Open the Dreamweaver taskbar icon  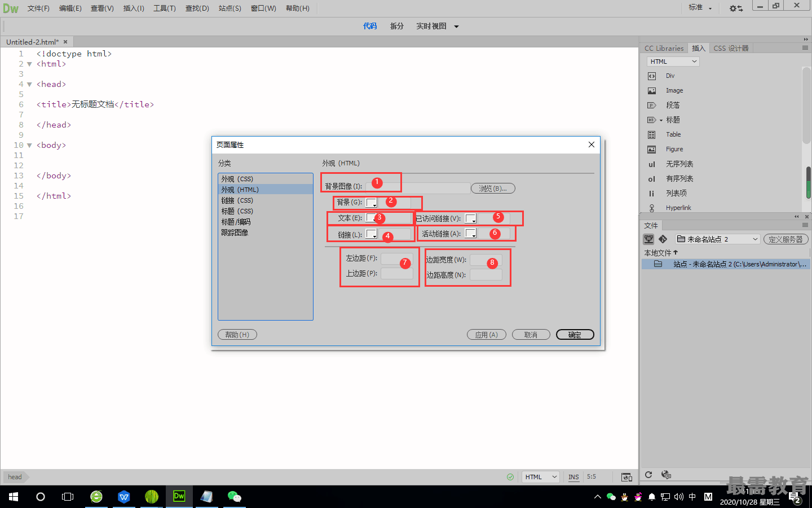click(179, 497)
